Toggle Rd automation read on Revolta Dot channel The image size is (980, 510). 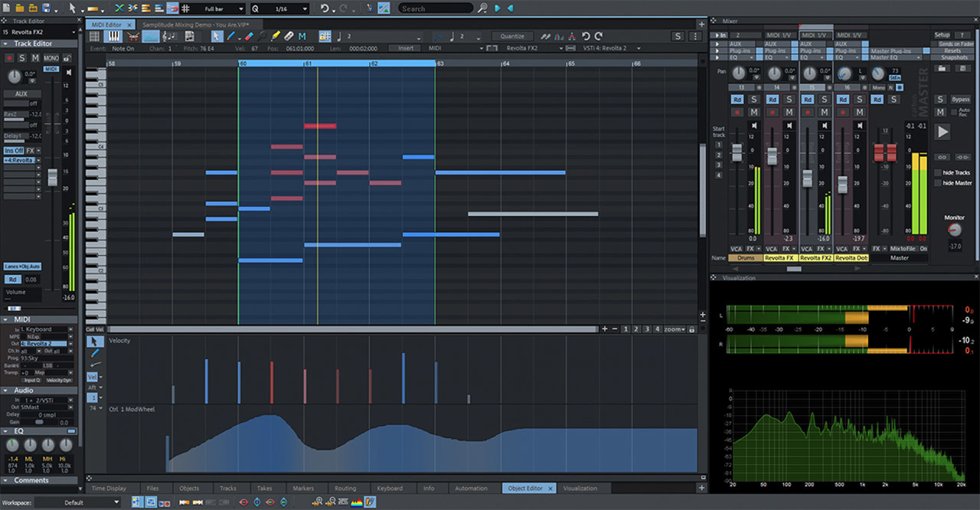(x=843, y=100)
